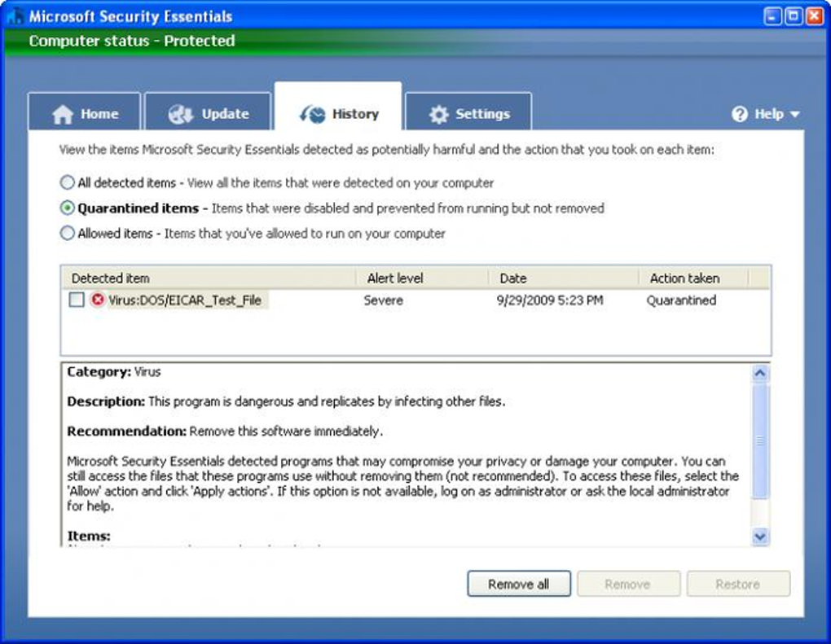
Task: Click the Items: heading in details pane
Action: point(89,536)
